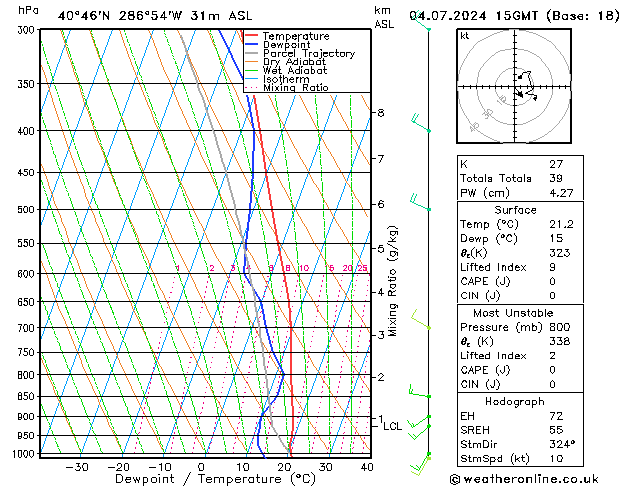Click the Dewpoint legend entry
This screenshot has width=629, height=486.
pos(288,45)
